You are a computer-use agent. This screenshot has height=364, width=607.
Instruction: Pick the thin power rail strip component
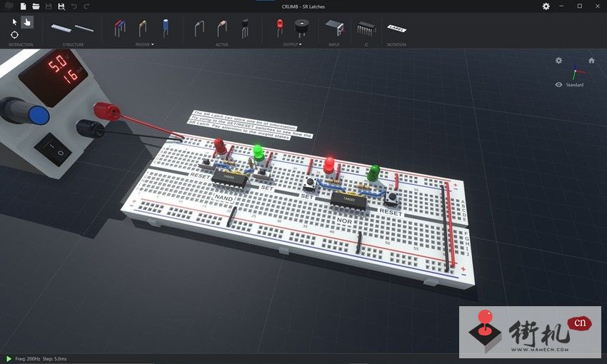pos(84,29)
